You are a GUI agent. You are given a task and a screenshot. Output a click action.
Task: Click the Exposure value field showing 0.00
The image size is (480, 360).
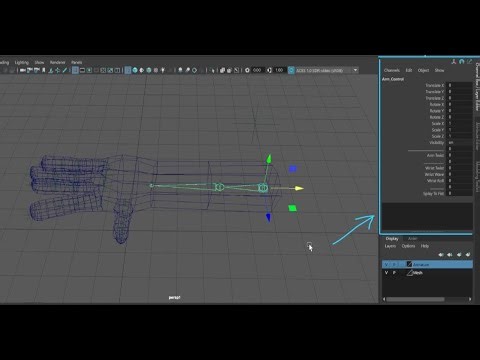pyautogui.click(x=257, y=70)
